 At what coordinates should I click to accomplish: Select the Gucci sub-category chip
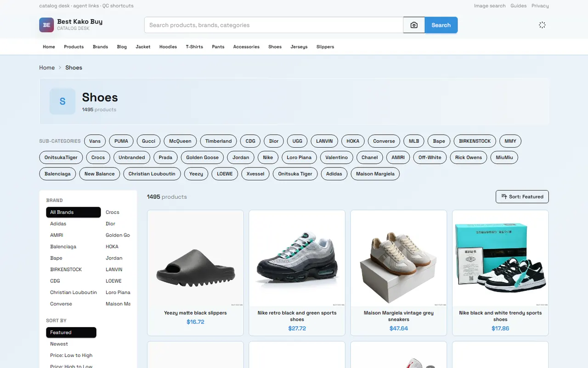pyautogui.click(x=149, y=141)
